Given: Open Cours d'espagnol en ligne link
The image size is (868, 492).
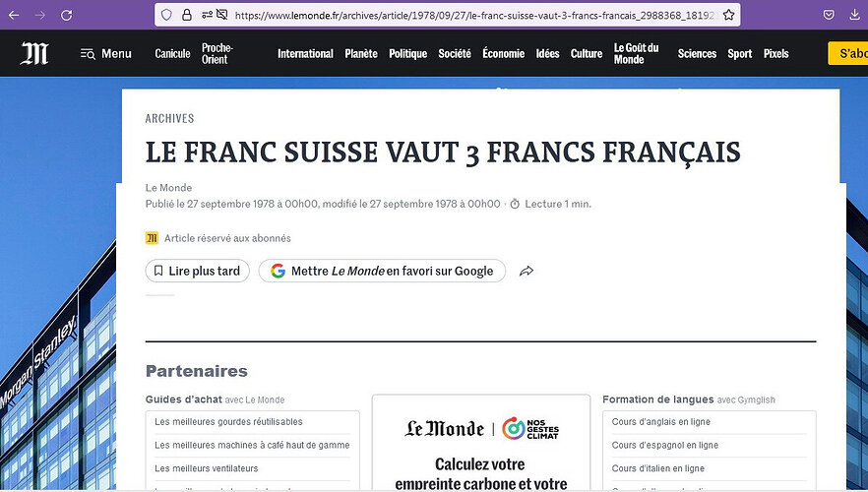Looking at the screenshot, I should point(664,445).
